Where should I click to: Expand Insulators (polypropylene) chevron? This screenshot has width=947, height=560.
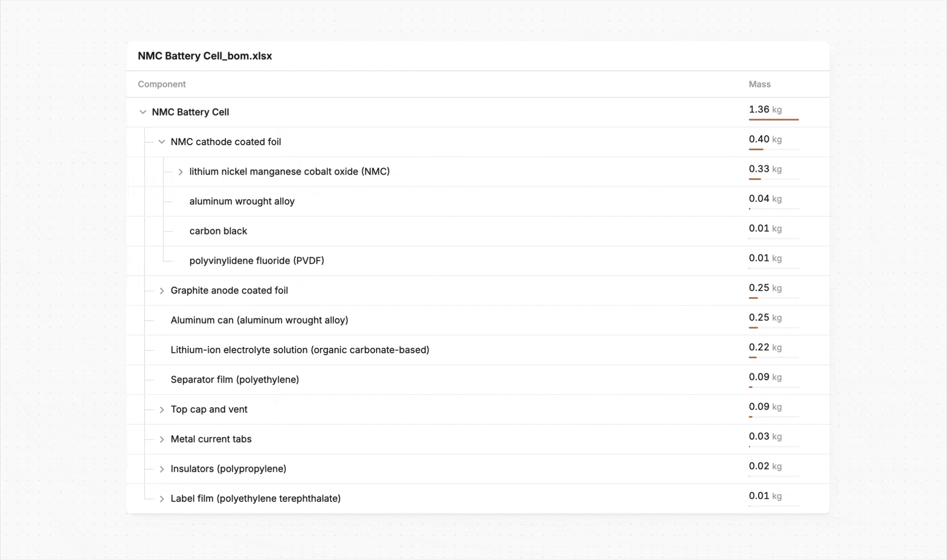point(162,469)
